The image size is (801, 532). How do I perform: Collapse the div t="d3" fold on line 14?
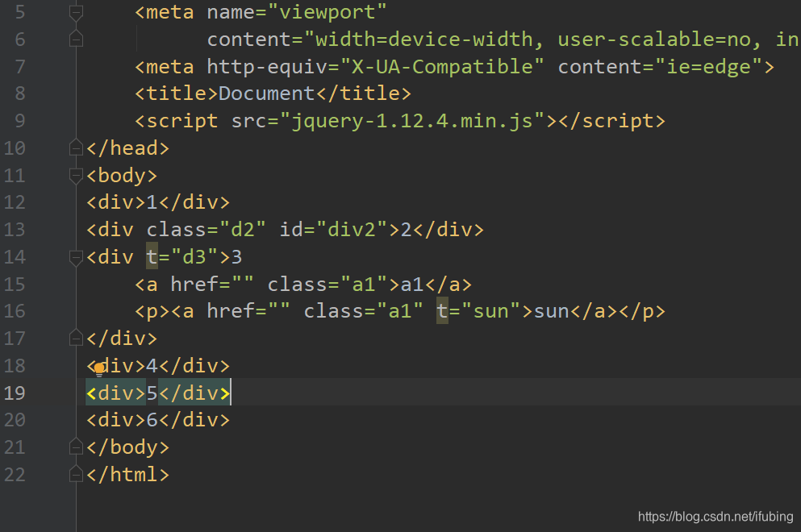pyautogui.click(x=76, y=257)
